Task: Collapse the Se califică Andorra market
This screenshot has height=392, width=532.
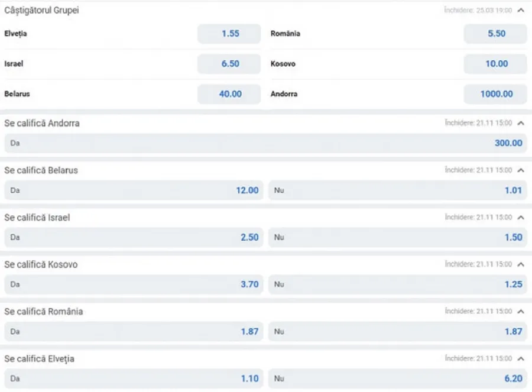Action: tap(520, 123)
